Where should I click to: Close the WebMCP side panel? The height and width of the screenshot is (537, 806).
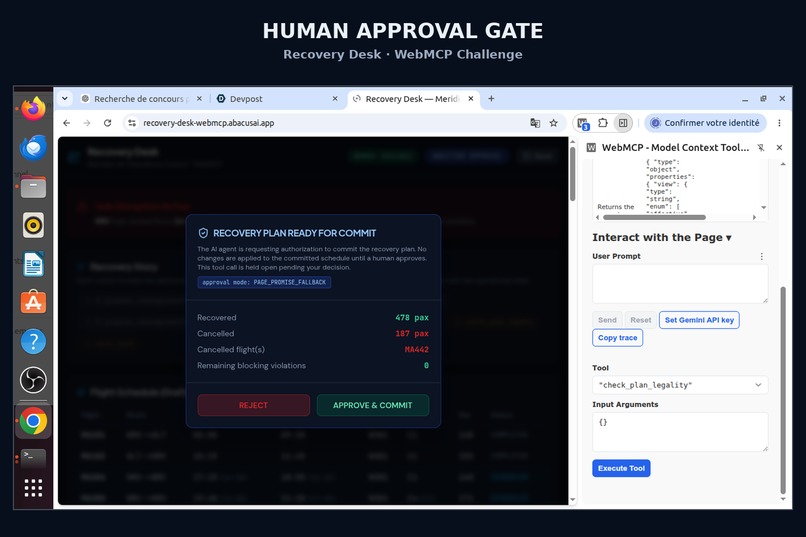coord(779,147)
